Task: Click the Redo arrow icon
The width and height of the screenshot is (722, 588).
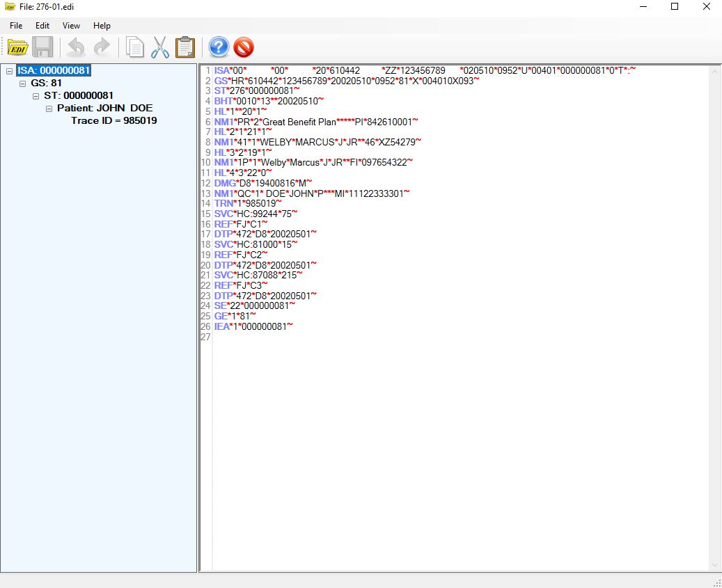Action: click(x=102, y=47)
